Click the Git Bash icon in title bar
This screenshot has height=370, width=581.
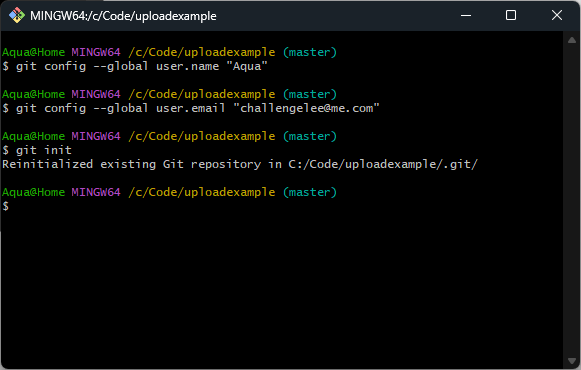tap(17, 16)
